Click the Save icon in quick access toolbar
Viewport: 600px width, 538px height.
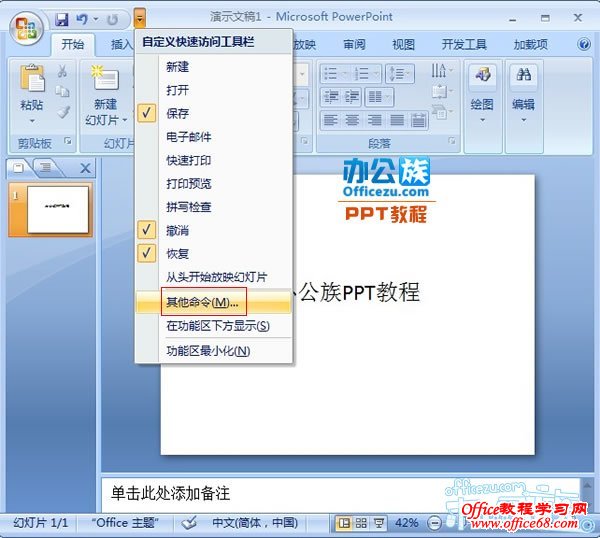(62, 19)
